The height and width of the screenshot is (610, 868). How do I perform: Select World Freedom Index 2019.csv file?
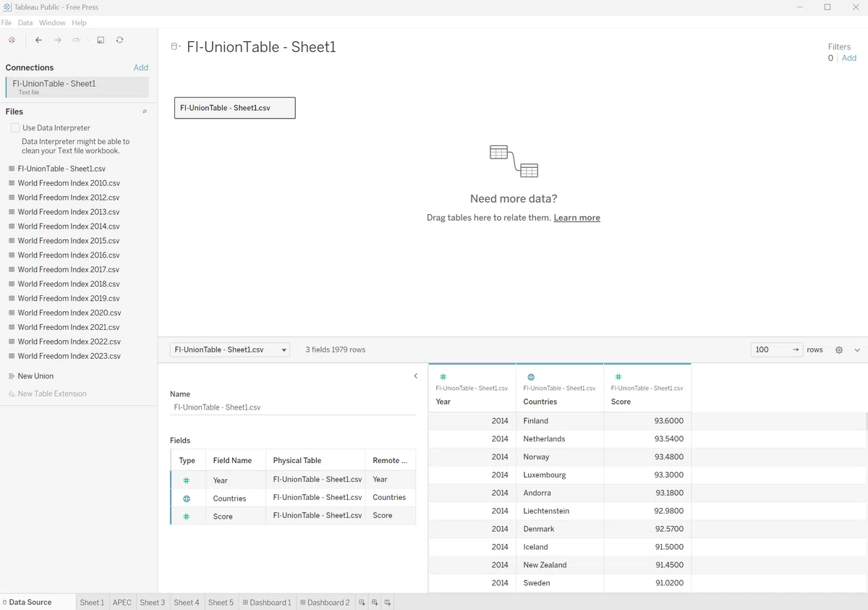click(69, 299)
